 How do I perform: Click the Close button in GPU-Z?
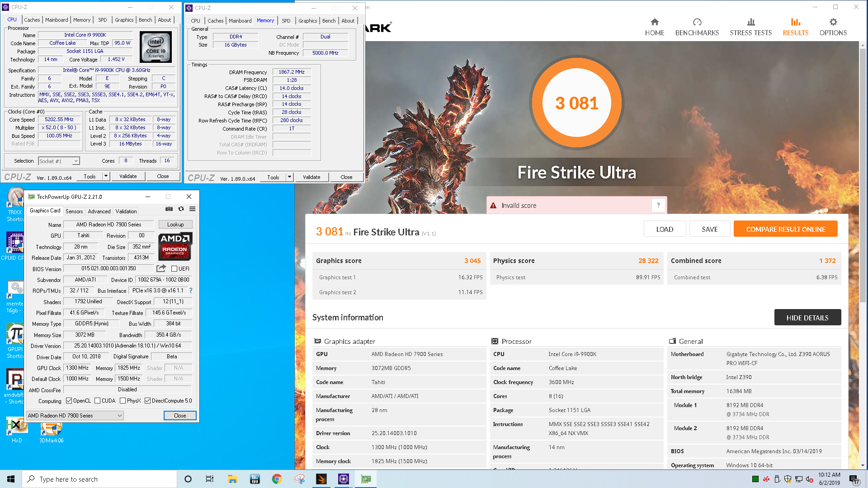pyautogui.click(x=180, y=415)
